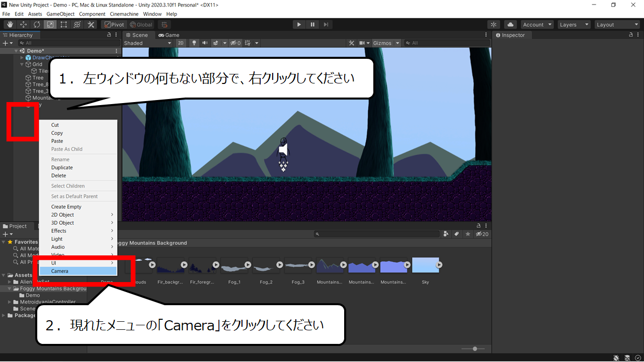Toggle grid snapping icon in toolbar
Image resolution: width=644 pixels, height=362 pixels.
pyautogui.click(x=164, y=25)
